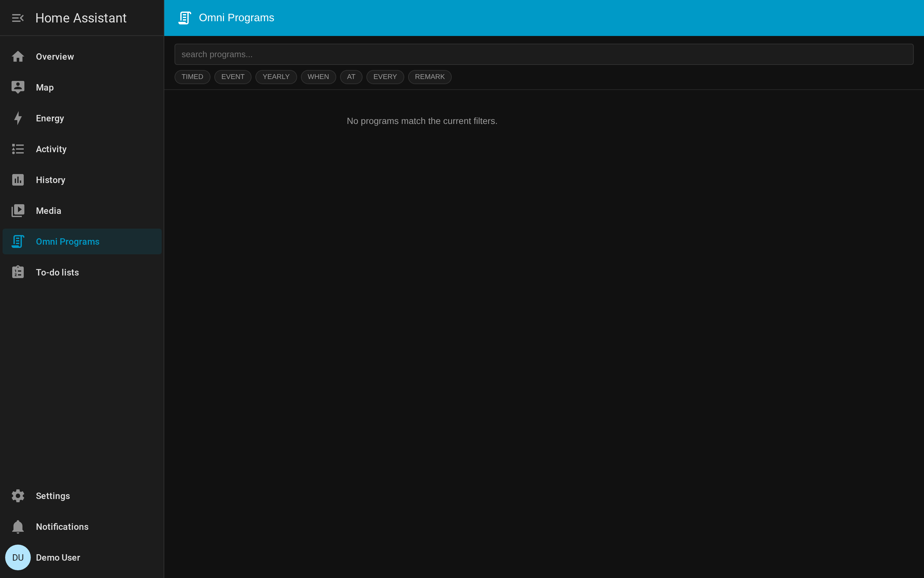
Task: Click the Omni Programs sidebar script icon
Action: coord(18,241)
